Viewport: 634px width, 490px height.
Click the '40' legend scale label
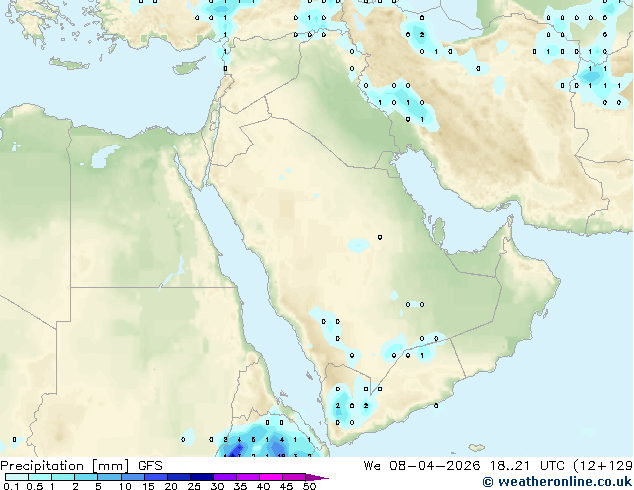point(263,486)
